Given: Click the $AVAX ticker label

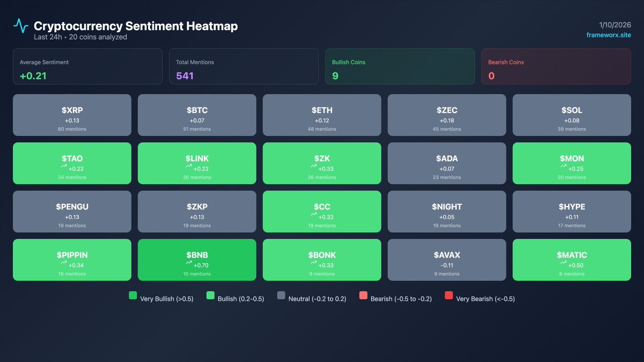Looking at the screenshot, I should 447,255.
